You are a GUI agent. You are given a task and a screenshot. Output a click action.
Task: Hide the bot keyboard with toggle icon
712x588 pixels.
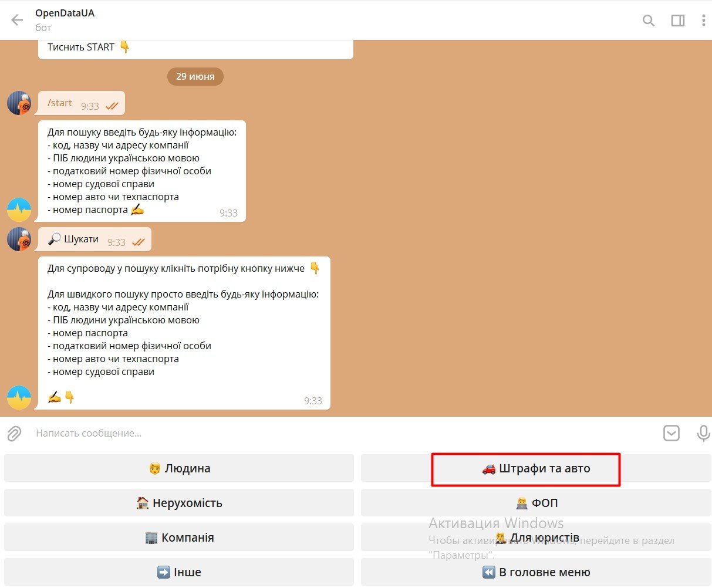671,433
